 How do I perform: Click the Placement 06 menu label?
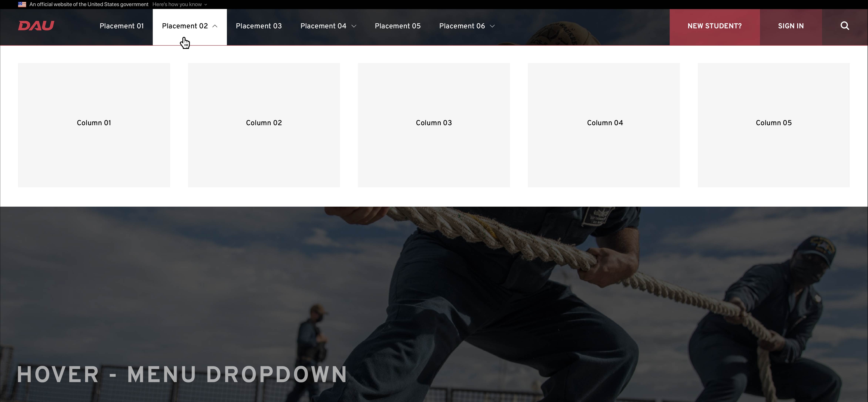462,26
